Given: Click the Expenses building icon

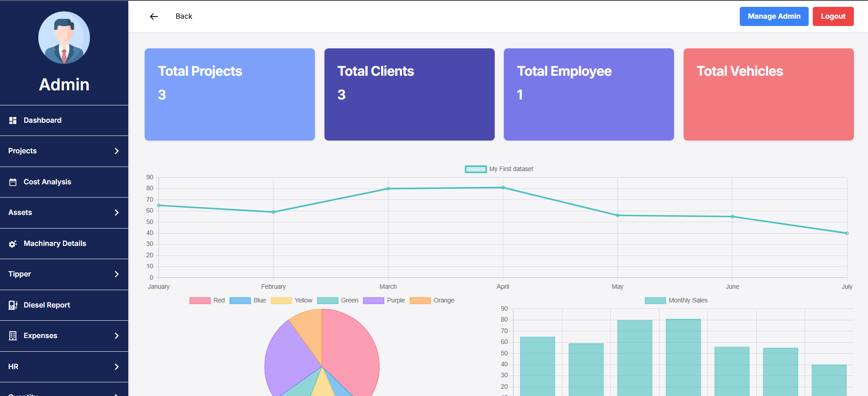Looking at the screenshot, I should tap(13, 336).
